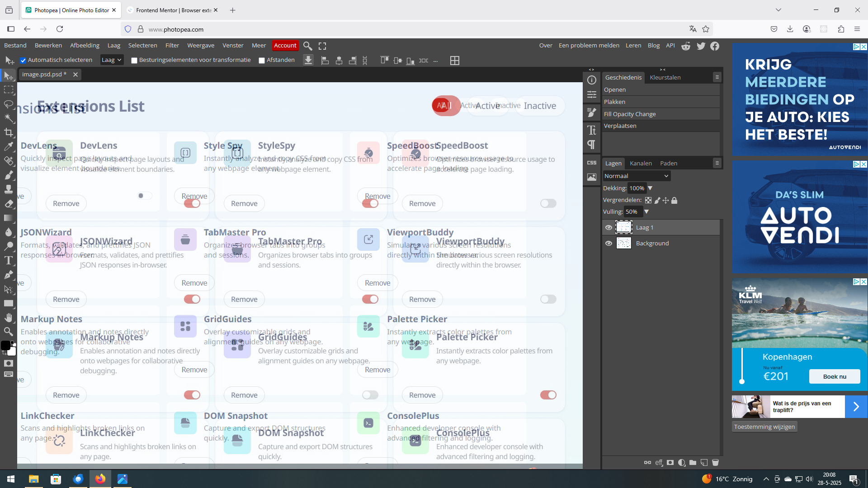868x488 pixels.
Task: Select the Type tool
Action: point(9,260)
